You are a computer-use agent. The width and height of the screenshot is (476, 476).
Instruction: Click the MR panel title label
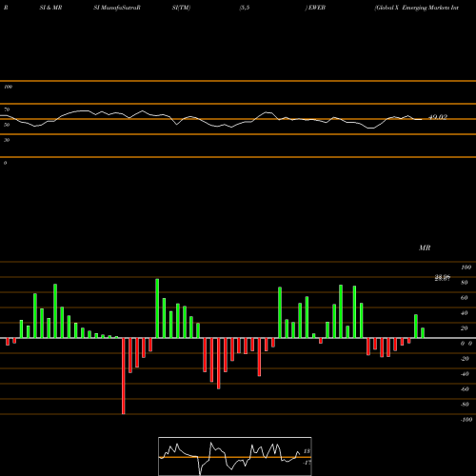pyautogui.click(x=425, y=248)
